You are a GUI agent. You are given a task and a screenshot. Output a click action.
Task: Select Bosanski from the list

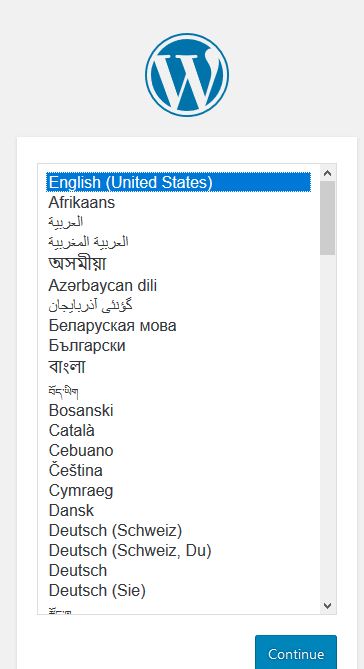[x=178, y=410]
